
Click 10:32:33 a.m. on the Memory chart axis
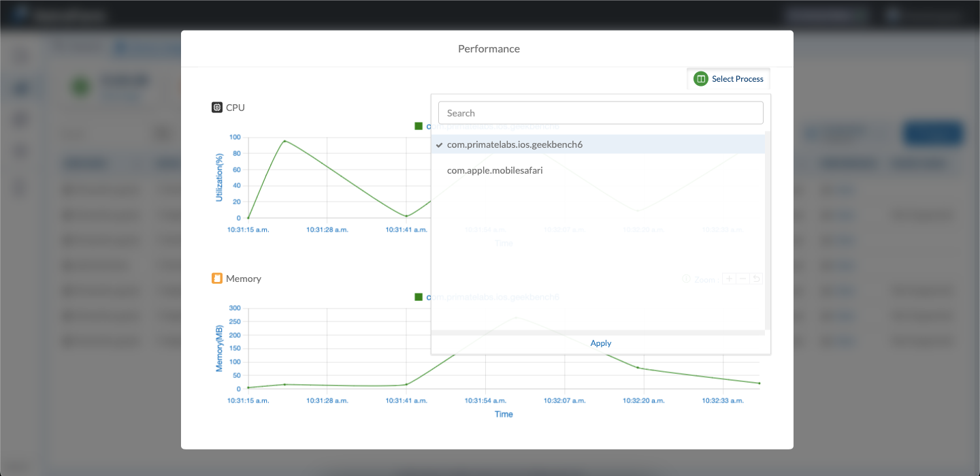tap(723, 401)
